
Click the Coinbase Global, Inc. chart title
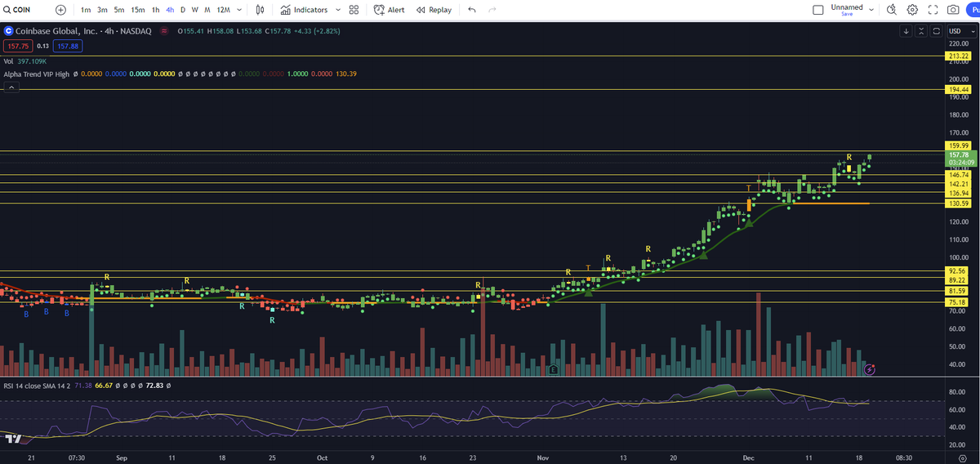(56, 31)
